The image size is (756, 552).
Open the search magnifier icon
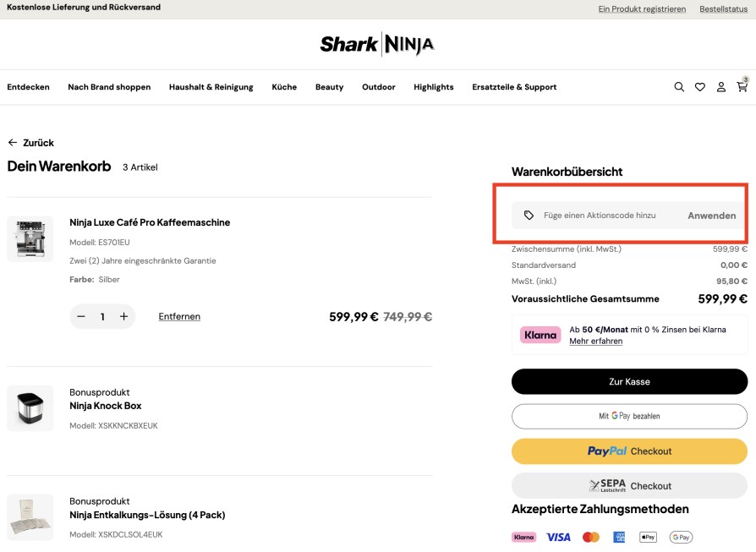tap(679, 87)
